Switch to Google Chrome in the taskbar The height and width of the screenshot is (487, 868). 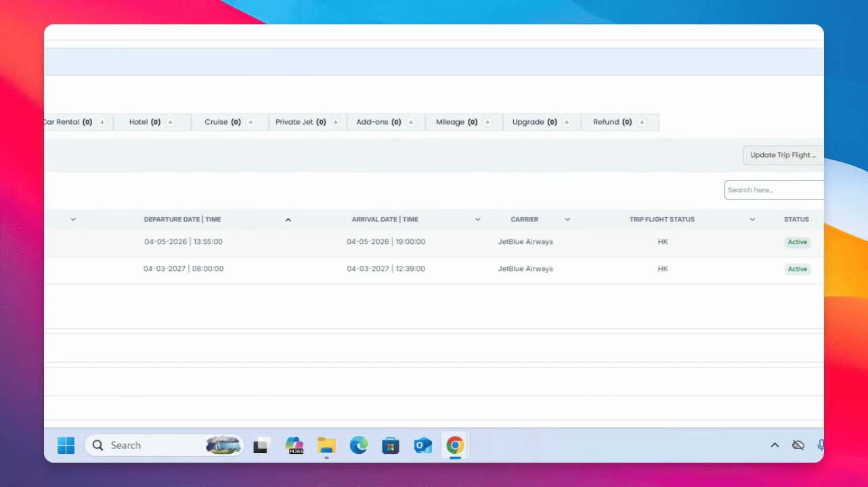coord(455,445)
